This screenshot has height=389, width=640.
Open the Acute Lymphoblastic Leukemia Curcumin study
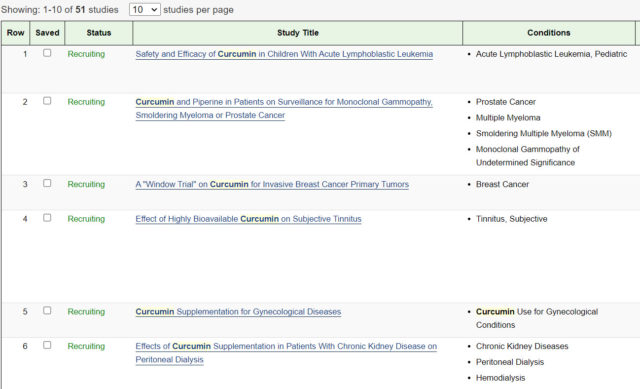[284, 54]
